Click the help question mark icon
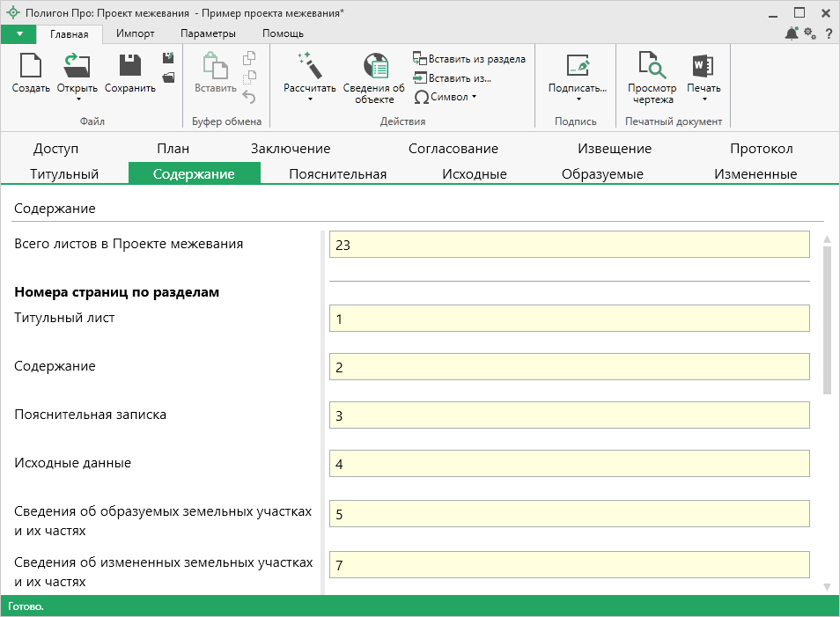Screen dimensions: 840x617 tap(829, 33)
